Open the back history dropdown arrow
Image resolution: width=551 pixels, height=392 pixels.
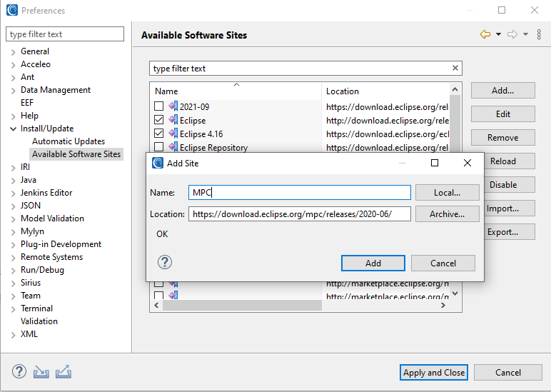point(498,34)
